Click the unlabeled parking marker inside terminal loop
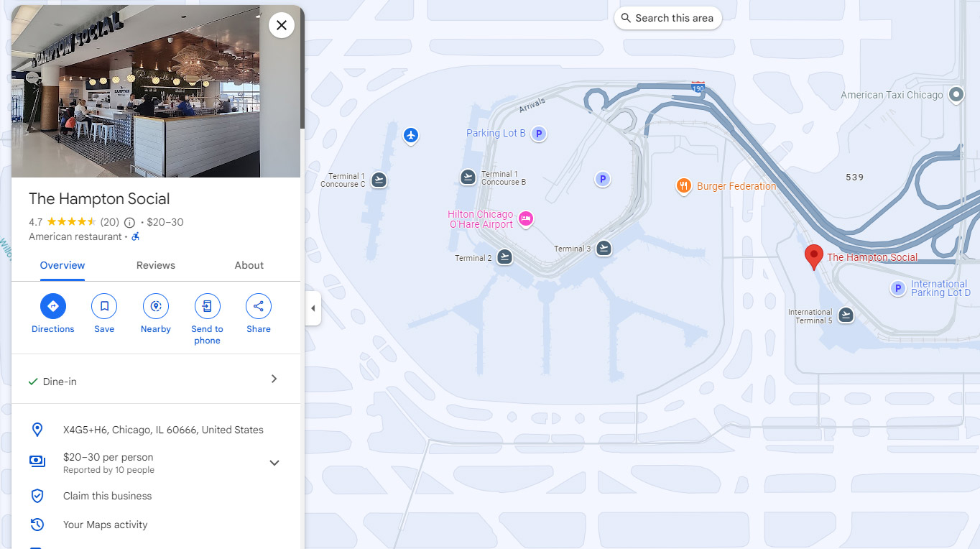 click(603, 179)
